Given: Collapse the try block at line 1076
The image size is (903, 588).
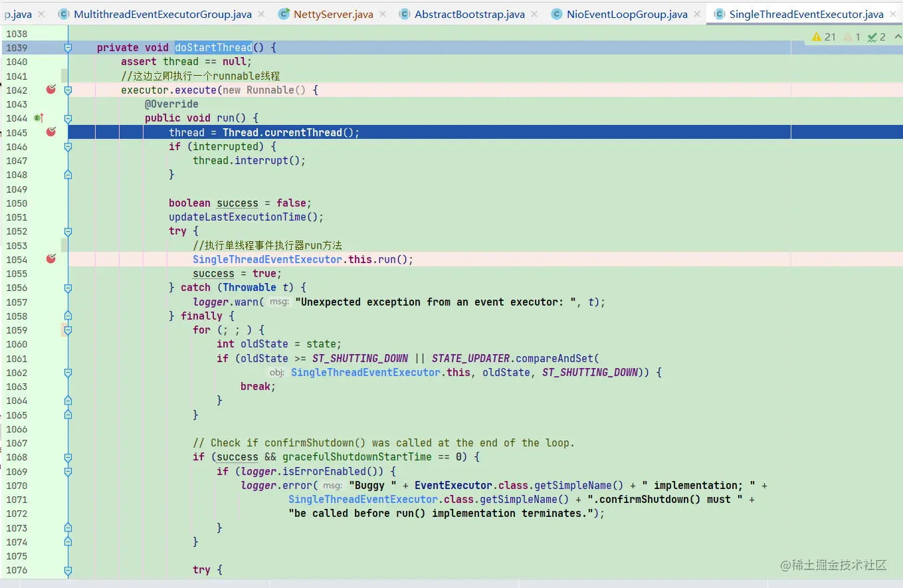Looking at the screenshot, I should click(x=68, y=570).
